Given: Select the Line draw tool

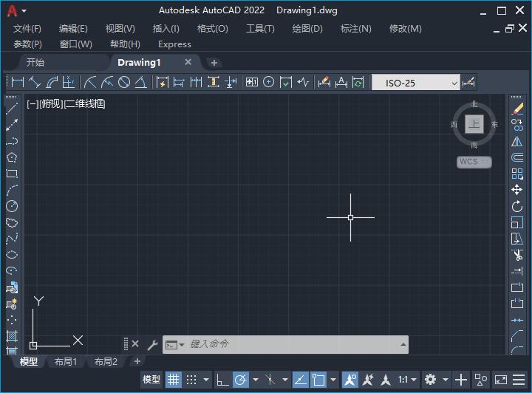Looking at the screenshot, I should pyautogui.click(x=12, y=109).
